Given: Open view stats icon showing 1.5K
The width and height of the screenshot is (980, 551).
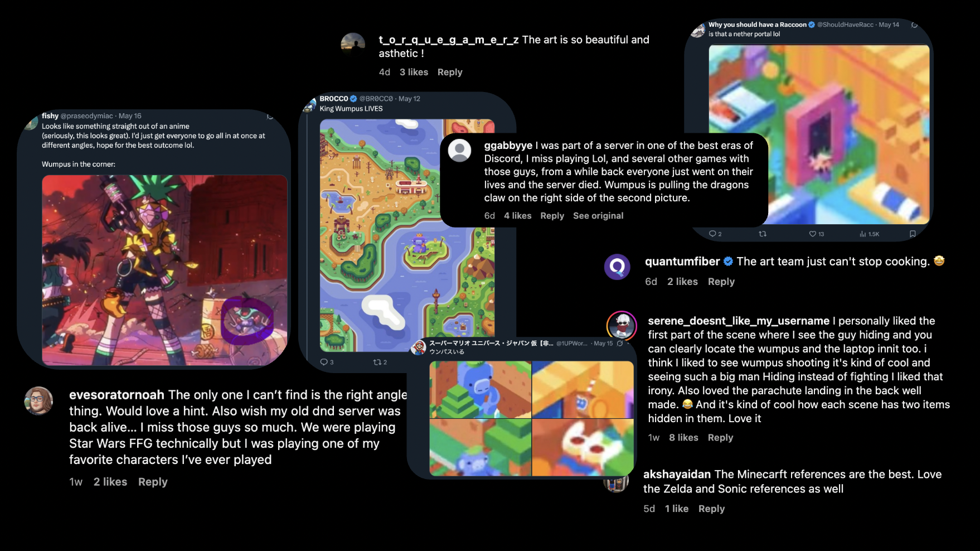Looking at the screenshot, I should pyautogui.click(x=862, y=234).
